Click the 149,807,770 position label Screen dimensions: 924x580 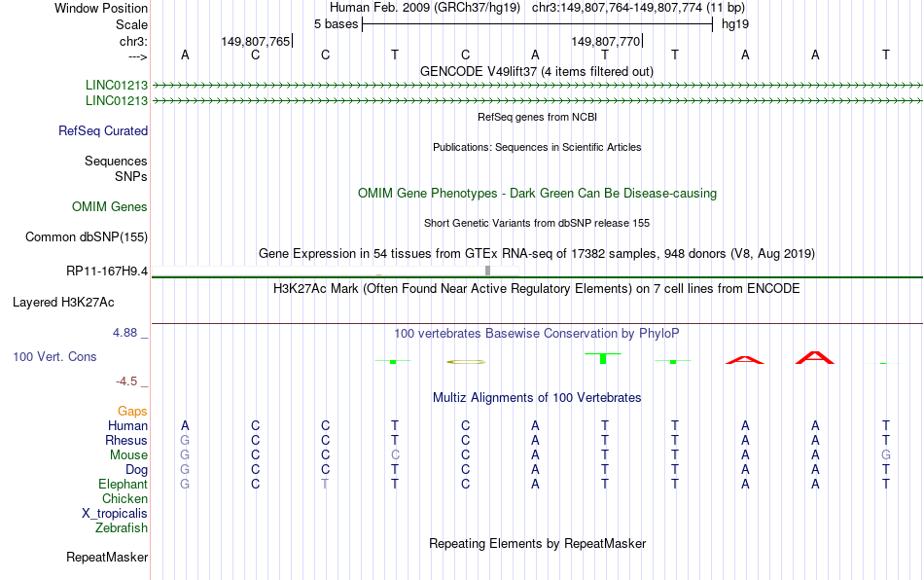click(x=606, y=41)
